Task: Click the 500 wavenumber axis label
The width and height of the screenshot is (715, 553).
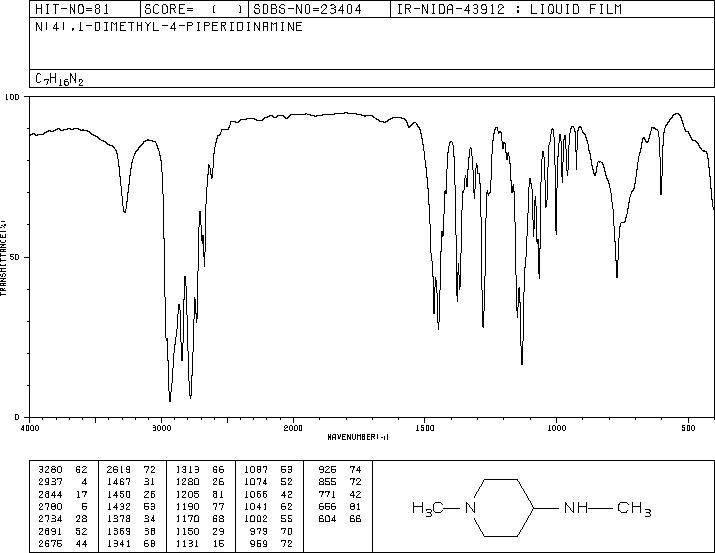Action: [688, 428]
